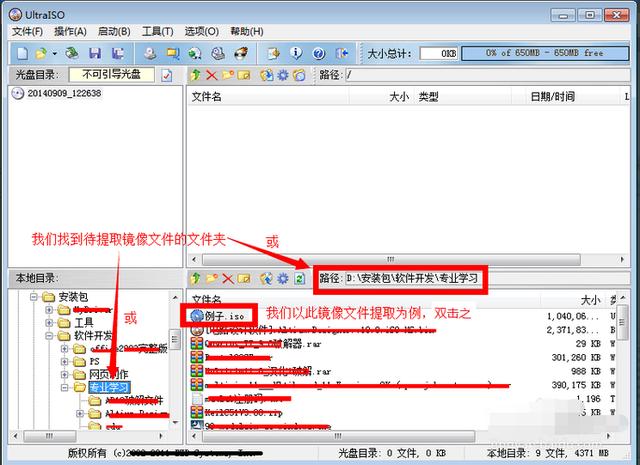Click the Compress ISO disc icon
This screenshot has height=465, width=640.
[195, 53]
